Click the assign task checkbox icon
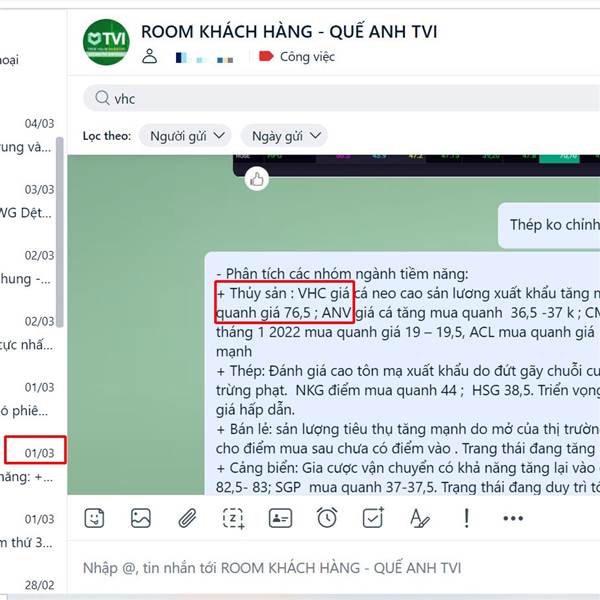Screen dimensions: 600x600 click(373, 518)
